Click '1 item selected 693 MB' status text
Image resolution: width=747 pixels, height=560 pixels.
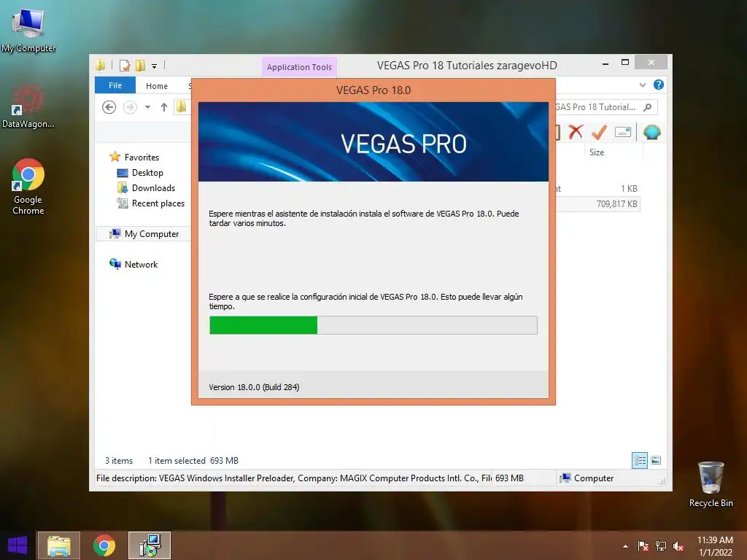tap(193, 461)
